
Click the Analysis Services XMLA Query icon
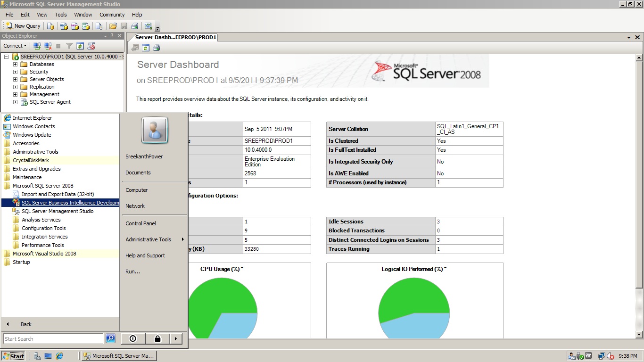pos(86,26)
